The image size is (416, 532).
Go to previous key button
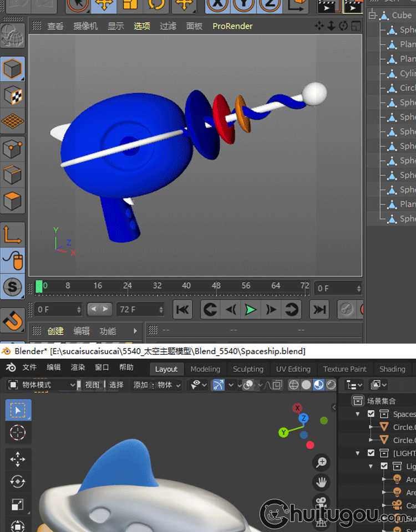coord(211,309)
